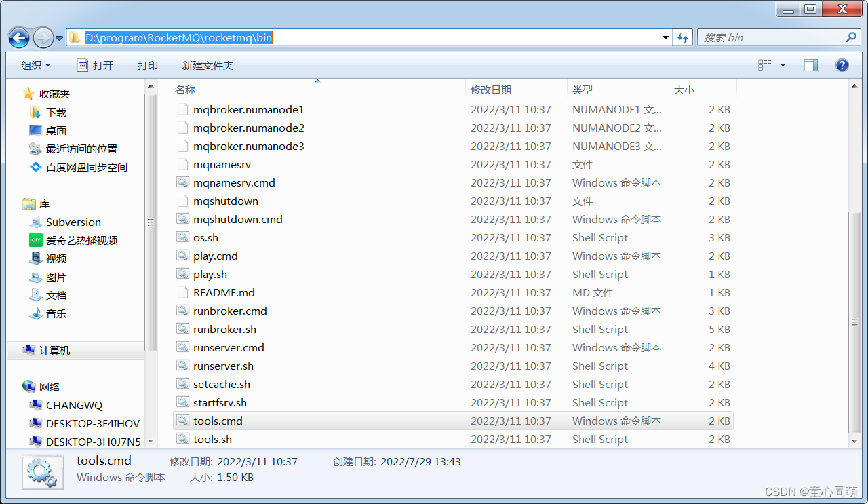Select the tools.cmd file name
The image size is (868, 504).
coord(218,421)
